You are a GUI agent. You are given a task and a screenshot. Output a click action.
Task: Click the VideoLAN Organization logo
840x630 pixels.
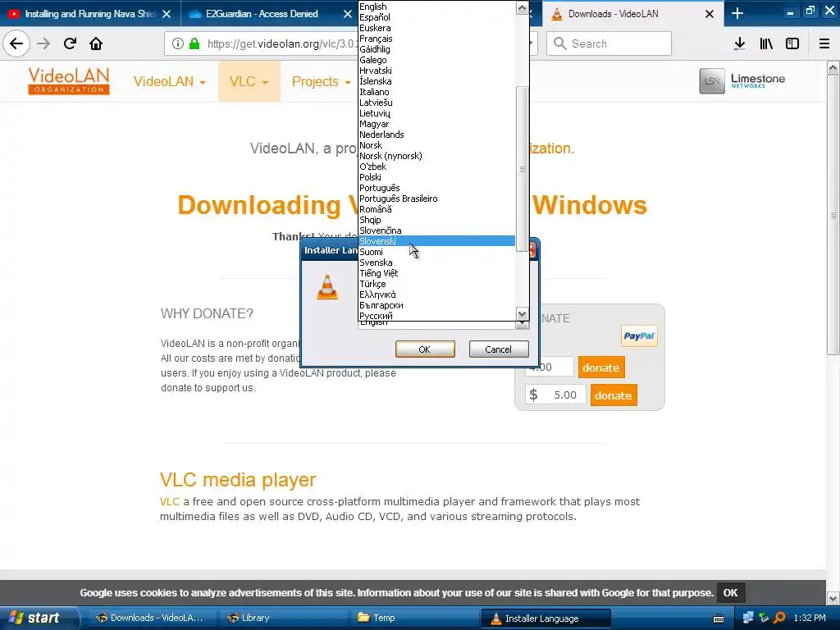pos(69,81)
